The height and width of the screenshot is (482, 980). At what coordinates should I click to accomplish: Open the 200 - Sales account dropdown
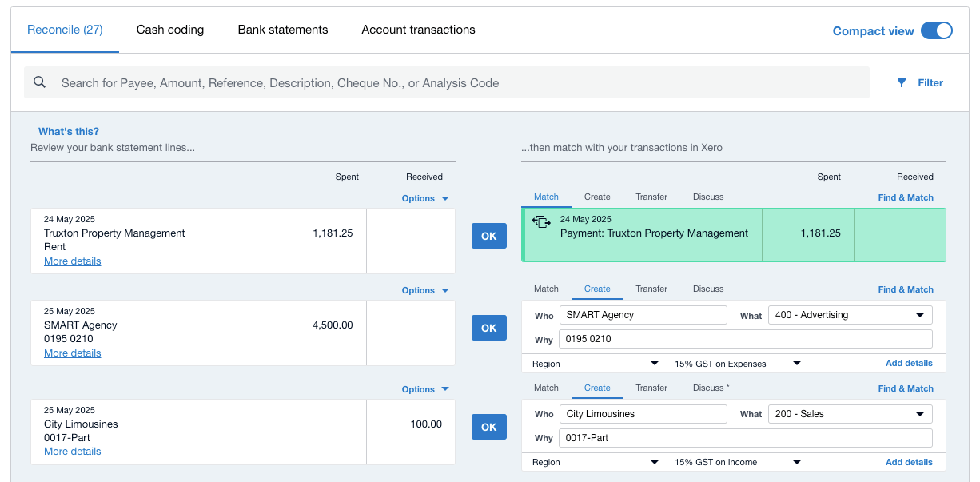click(x=850, y=414)
